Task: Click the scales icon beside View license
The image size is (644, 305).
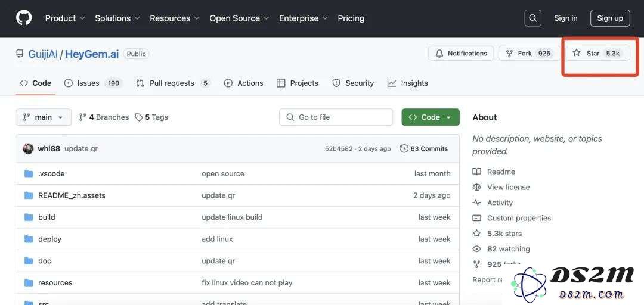Action: click(x=476, y=187)
